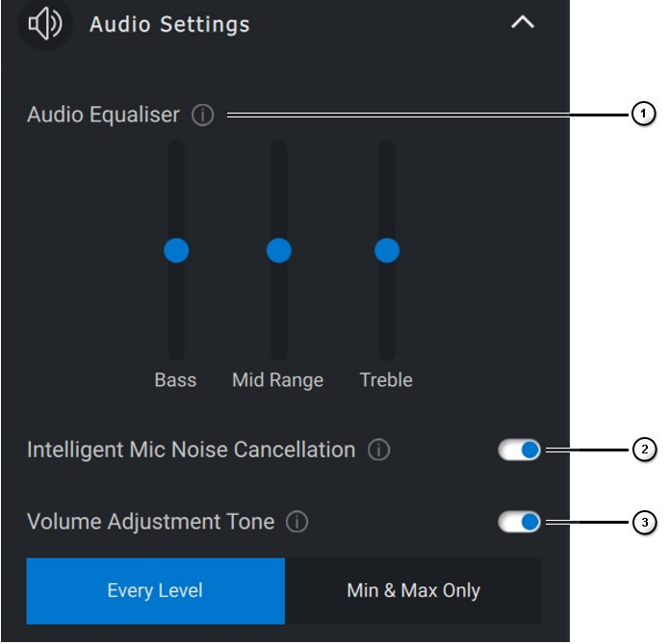Click callout marker number 3

[643, 523]
